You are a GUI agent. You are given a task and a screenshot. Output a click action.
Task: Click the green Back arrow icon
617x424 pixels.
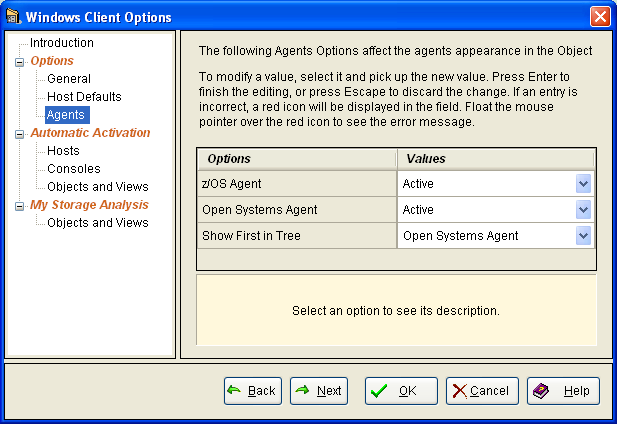233,390
